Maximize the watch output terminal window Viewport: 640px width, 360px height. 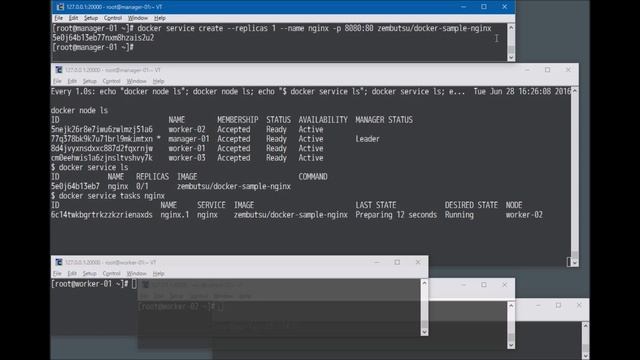point(547,70)
